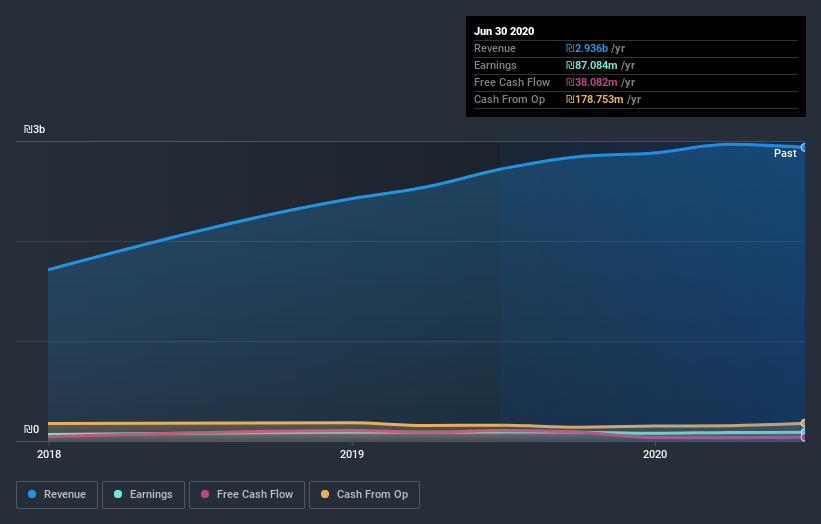Image resolution: width=821 pixels, height=524 pixels.
Task: Click the ₪38.082m free cash flow value
Action: point(591,82)
